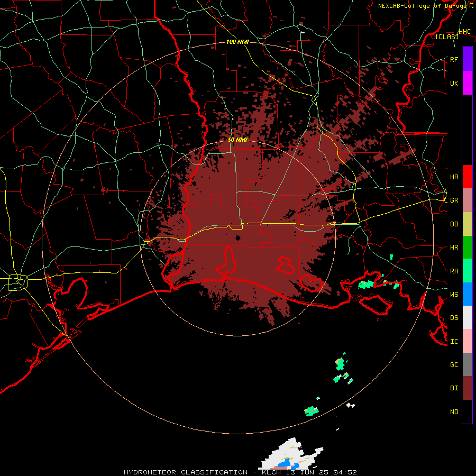The image size is (476, 476).
Task: Select the light pink IC legend swatch
Action: 467,341
